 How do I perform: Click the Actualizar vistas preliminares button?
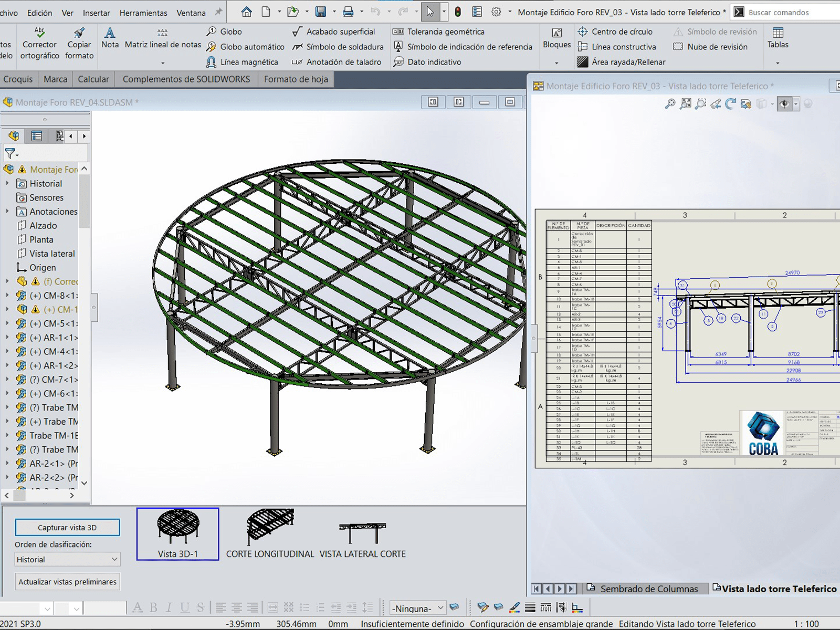point(67,582)
